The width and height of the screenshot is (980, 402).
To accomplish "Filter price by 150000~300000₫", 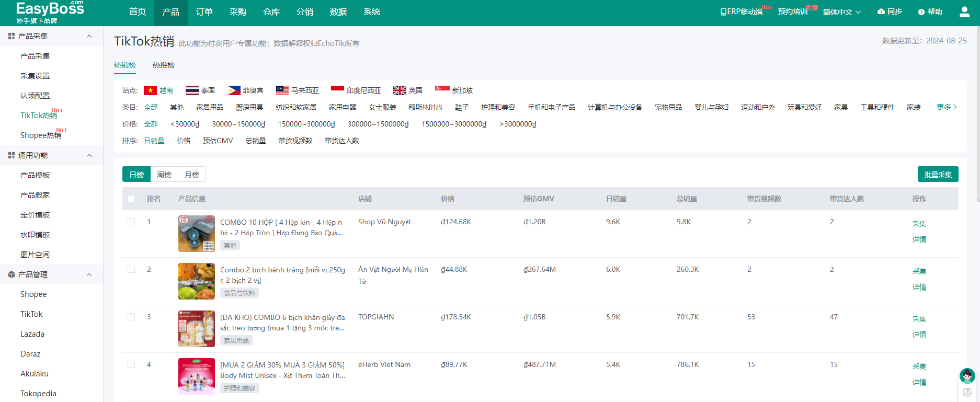I will point(306,124).
